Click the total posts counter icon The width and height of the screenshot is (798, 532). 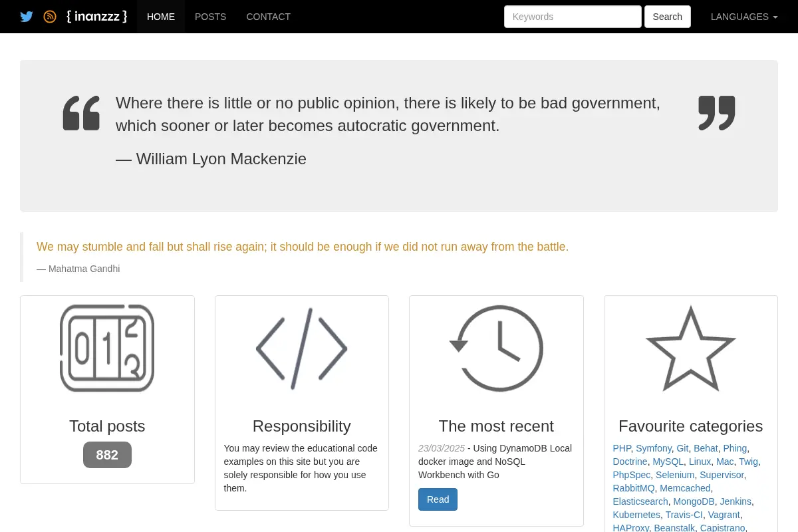(x=107, y=348)
